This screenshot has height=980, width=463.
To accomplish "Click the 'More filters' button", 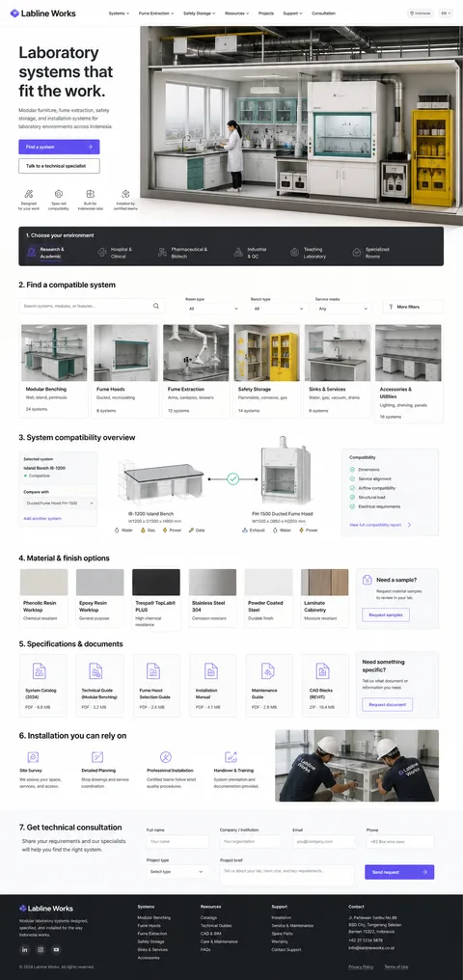I will tap(413, 307).
